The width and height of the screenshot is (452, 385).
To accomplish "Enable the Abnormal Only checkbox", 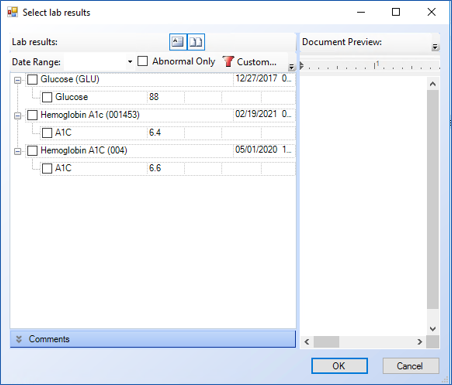I will (x=143, y=61).
